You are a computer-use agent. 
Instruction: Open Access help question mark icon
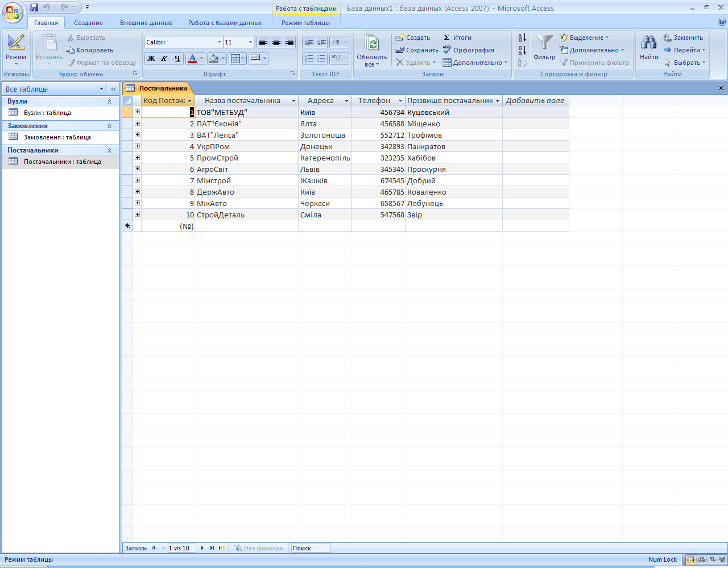coord(721,23)
